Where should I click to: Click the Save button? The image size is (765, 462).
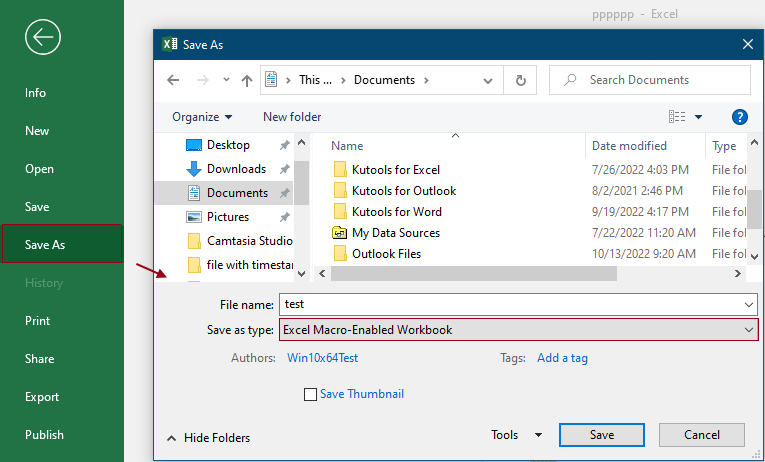pos(601,435)
